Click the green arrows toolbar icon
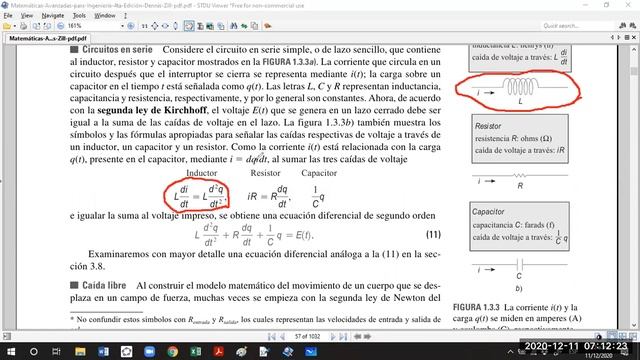 click(x=244, y=26)
